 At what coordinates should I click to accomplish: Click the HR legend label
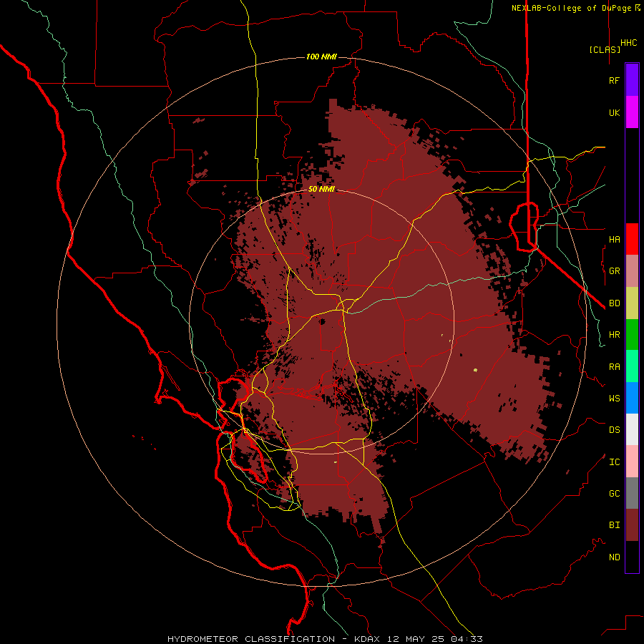(x=614, y=335)
